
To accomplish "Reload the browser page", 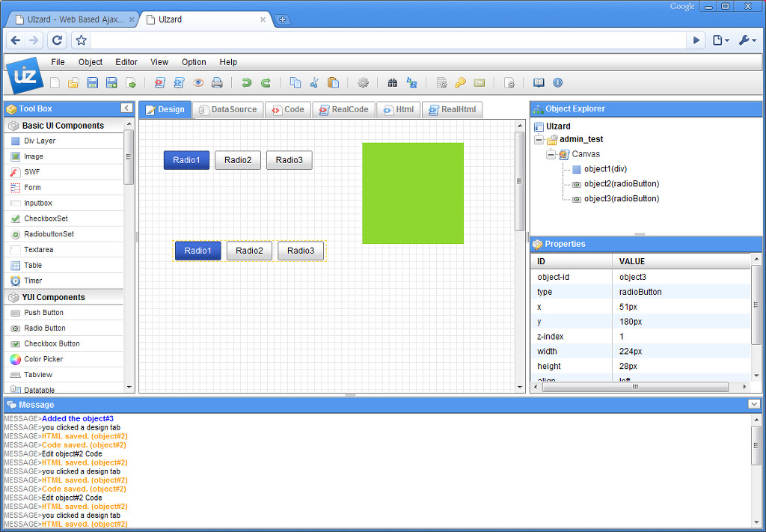I will tap(57, 40).
